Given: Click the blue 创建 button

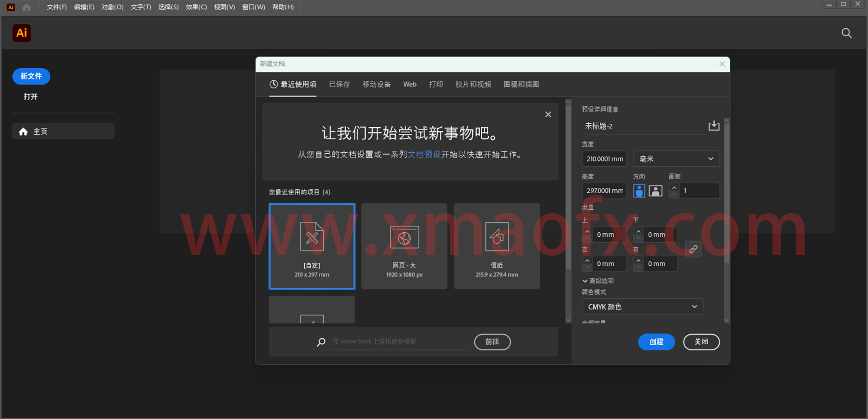Looking at the screenshot, I should click(x=656, y=342).
